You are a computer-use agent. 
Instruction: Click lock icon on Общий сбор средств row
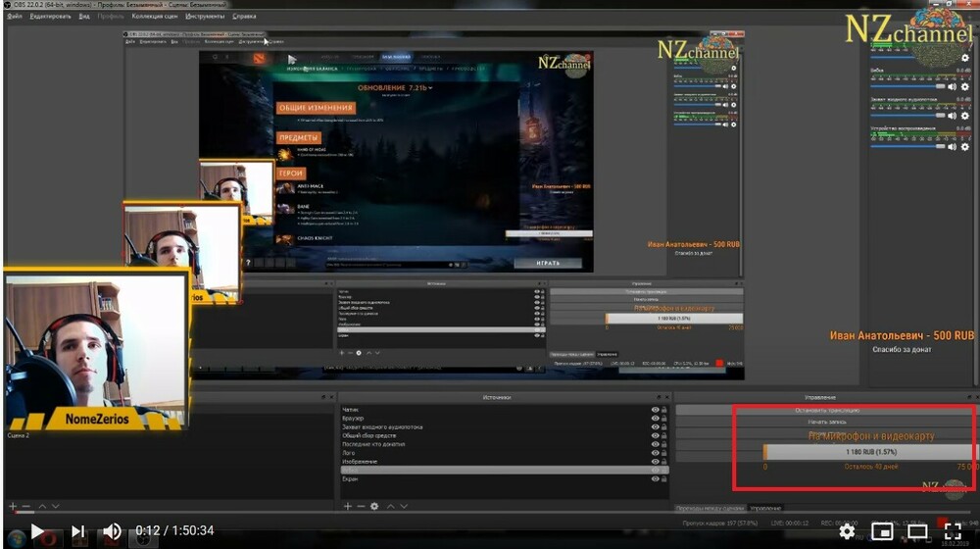coord(664,436)
